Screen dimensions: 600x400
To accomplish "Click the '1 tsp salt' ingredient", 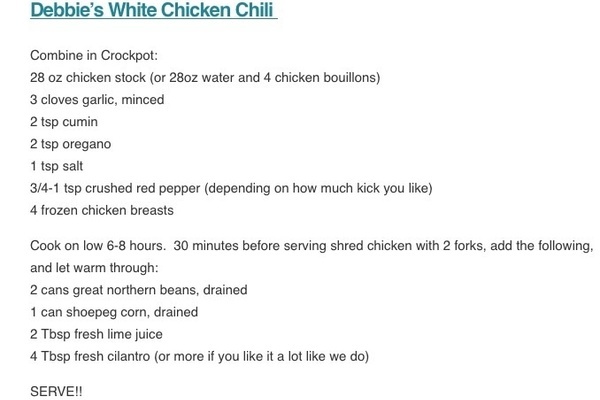I will tap(57, 167).
